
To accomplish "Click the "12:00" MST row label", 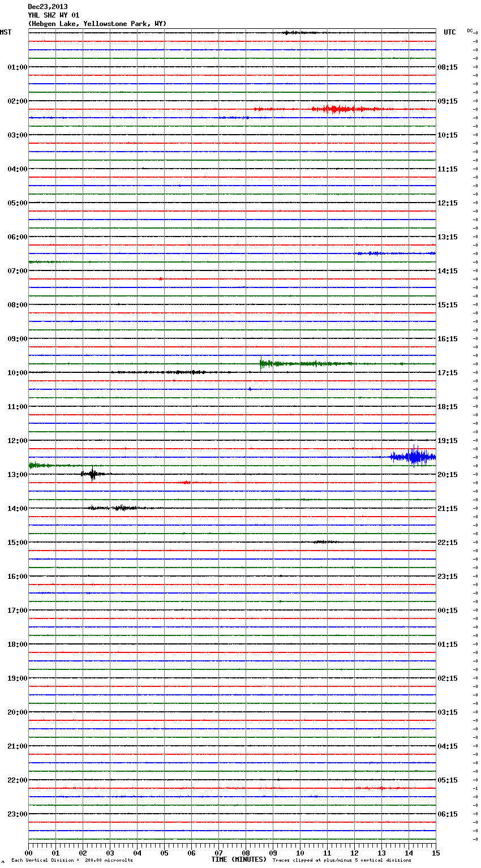I will click(x=18, y=441).
